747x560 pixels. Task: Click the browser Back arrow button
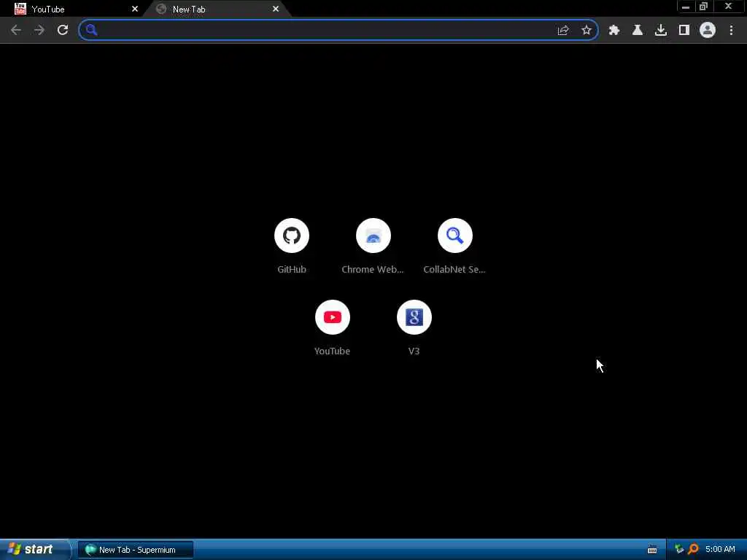point(16,30)
